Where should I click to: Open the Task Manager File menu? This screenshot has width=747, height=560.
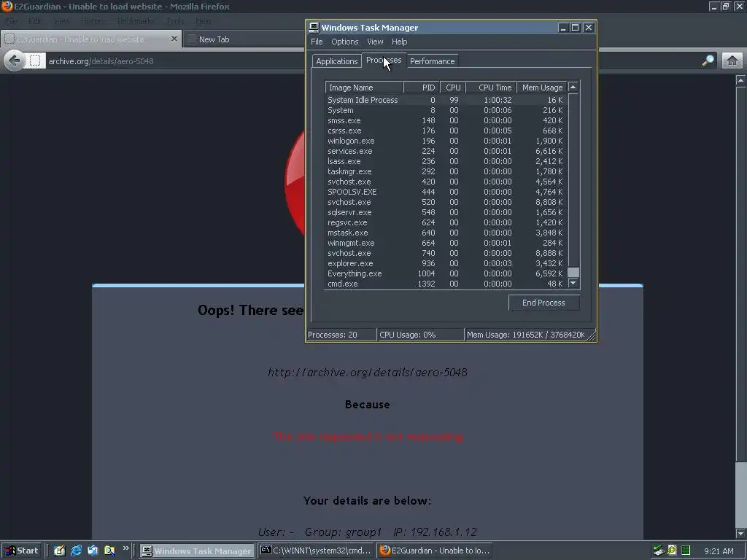click(317, 42)
